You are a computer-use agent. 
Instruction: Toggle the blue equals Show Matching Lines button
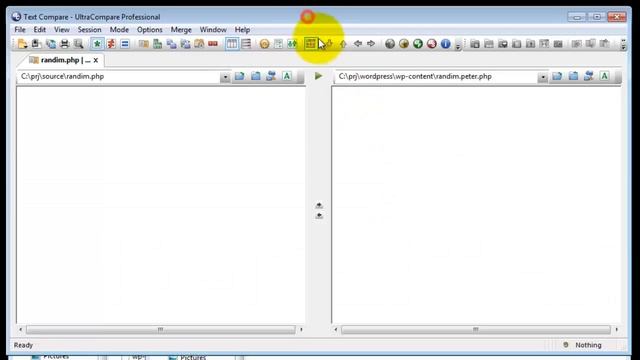pos(125,44)
